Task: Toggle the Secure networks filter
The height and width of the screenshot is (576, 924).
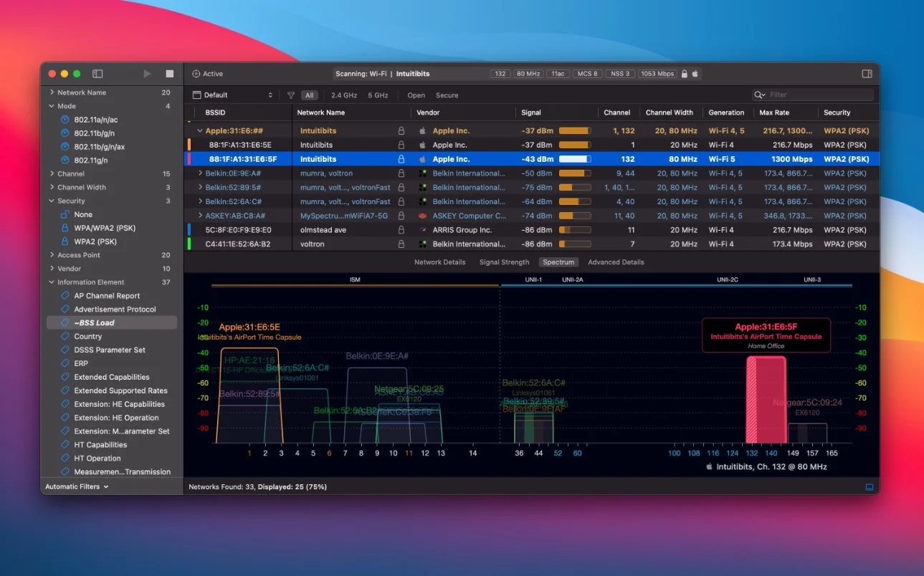Action: [x=447, y=95]
